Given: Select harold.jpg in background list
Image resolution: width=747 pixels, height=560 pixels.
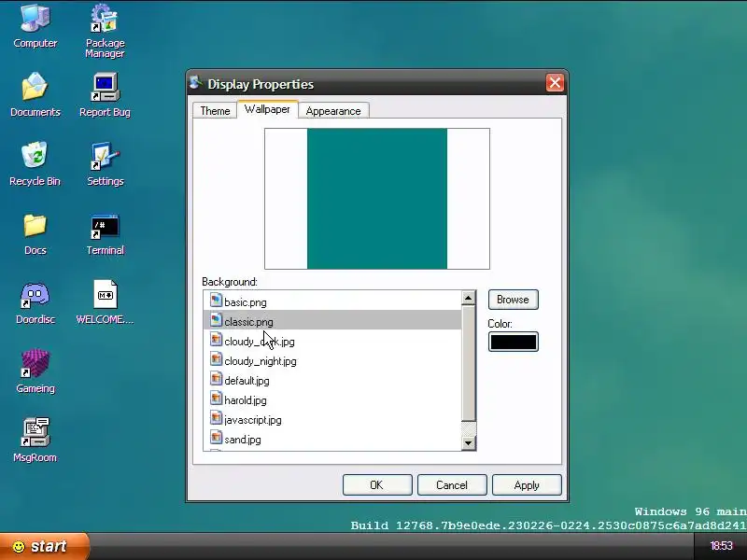Looking at the screenshot, I should click(x=332, y=399).
